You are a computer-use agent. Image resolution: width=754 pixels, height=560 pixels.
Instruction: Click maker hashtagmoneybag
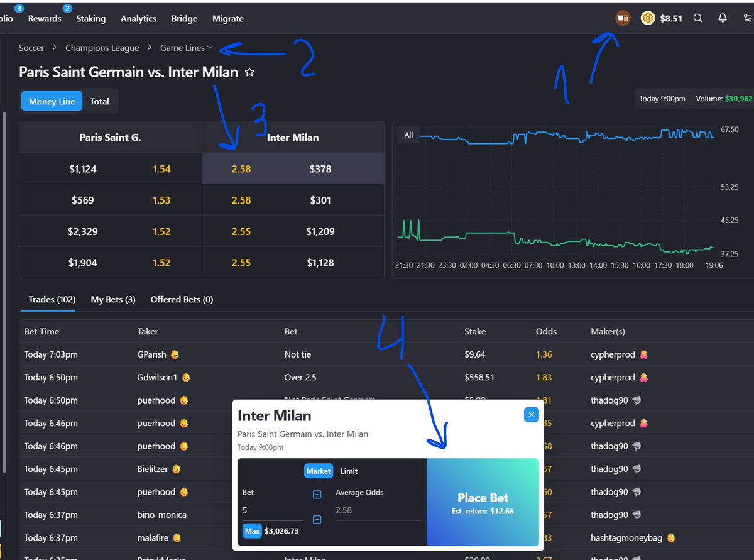627,538
